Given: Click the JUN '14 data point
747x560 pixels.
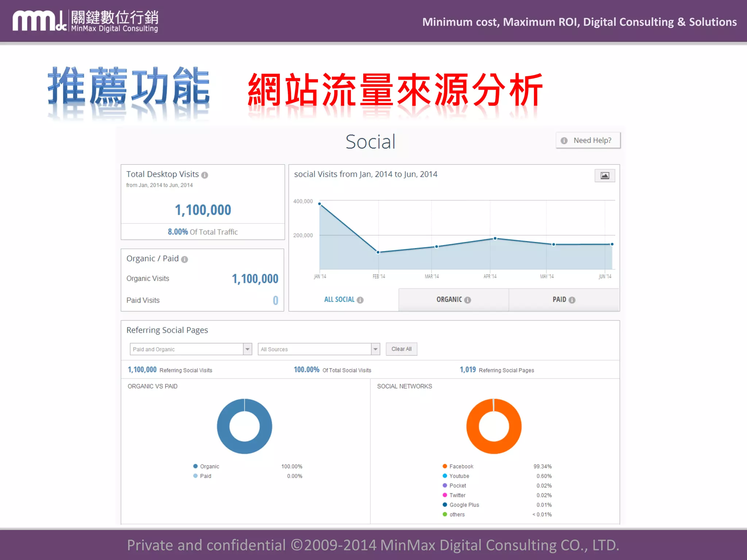Looking at the screenshot, I should tap(612, 244).
